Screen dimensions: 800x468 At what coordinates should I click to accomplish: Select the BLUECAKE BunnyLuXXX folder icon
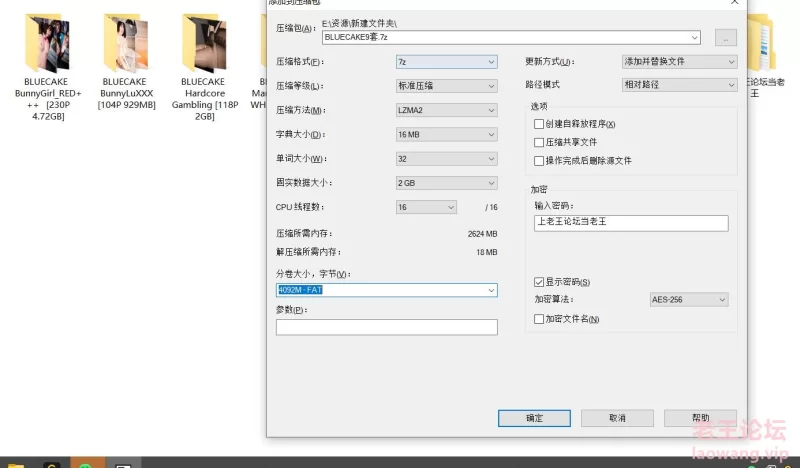pyautogui.click(x=126, y=43)
